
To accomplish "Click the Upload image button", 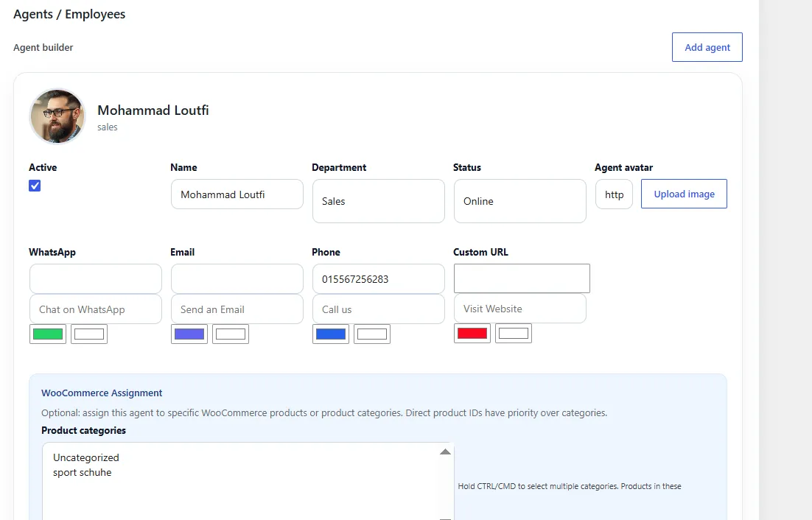I will pyautogui.click(x=684, y=194).
